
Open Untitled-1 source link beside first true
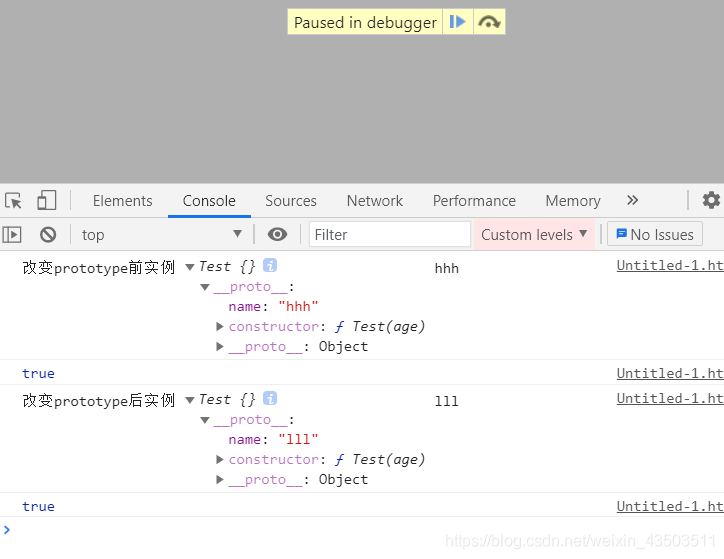tap(670, 373)
